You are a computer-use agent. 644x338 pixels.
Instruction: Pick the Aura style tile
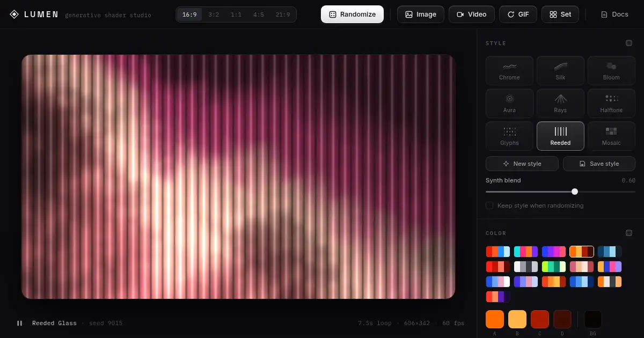(x=509, y=104)
